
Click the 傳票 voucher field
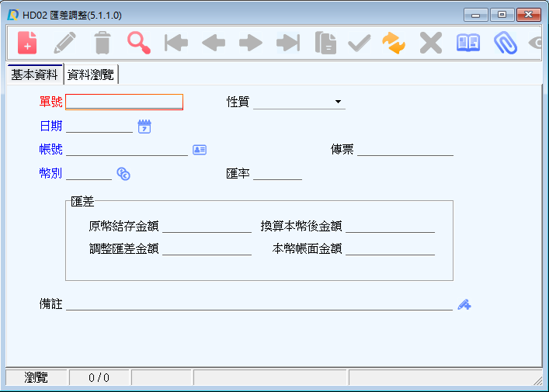coord(405,150)
